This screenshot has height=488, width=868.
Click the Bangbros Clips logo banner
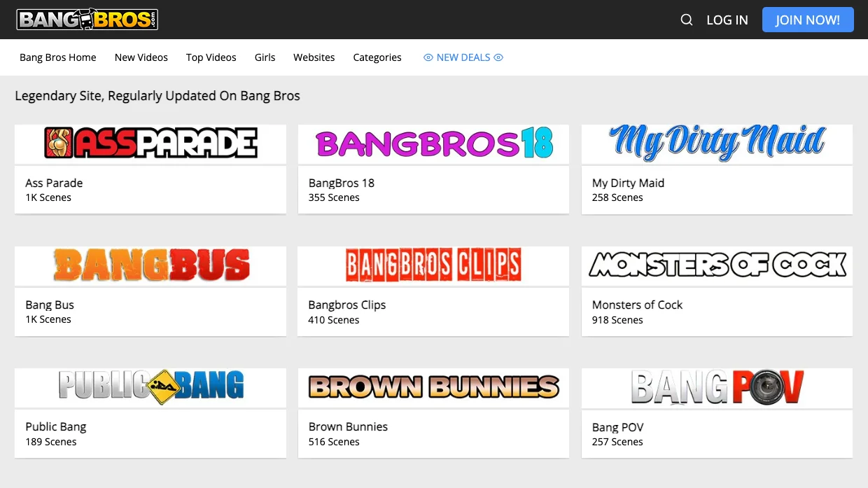433,265
